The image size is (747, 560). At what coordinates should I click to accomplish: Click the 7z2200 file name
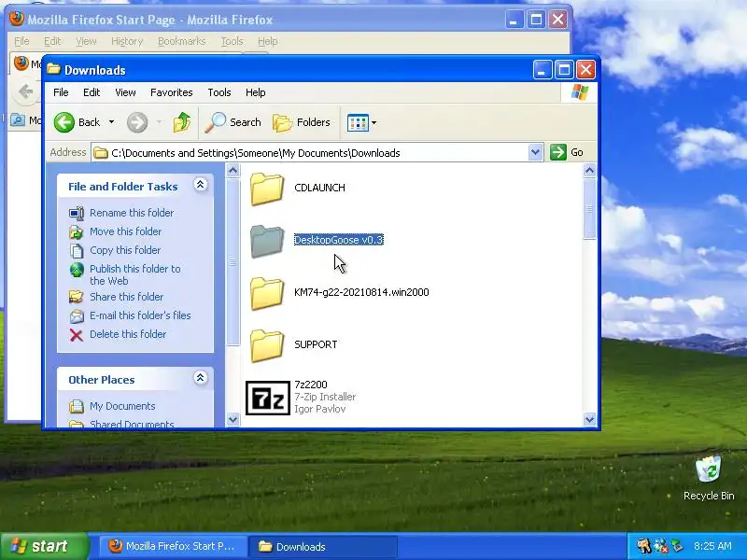[x=311, y=385]
